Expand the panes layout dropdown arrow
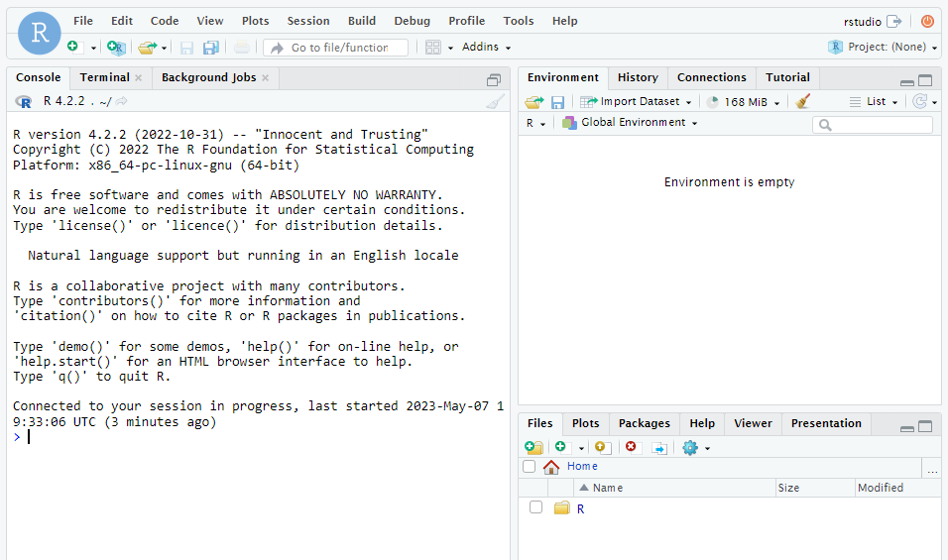This screenshot has width=948, height=560. [x=450, y=48]
